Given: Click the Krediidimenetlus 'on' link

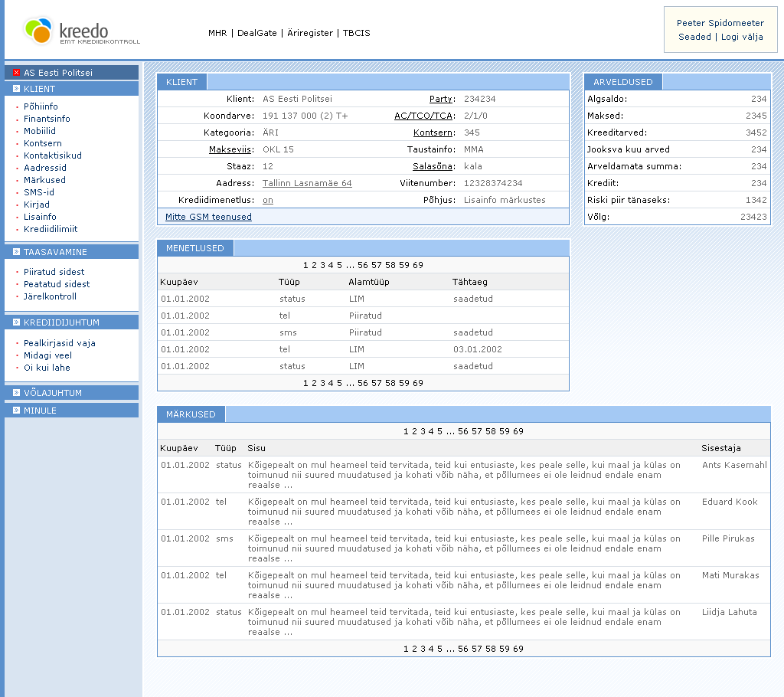Looking at the screenshot, I should click(x=268, y=200).
